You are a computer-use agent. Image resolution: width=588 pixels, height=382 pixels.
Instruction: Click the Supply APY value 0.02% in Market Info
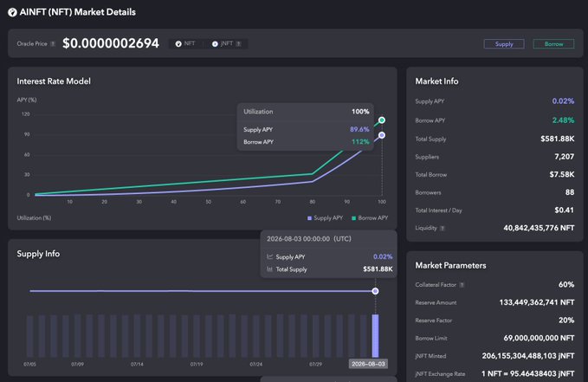[563, 101]
